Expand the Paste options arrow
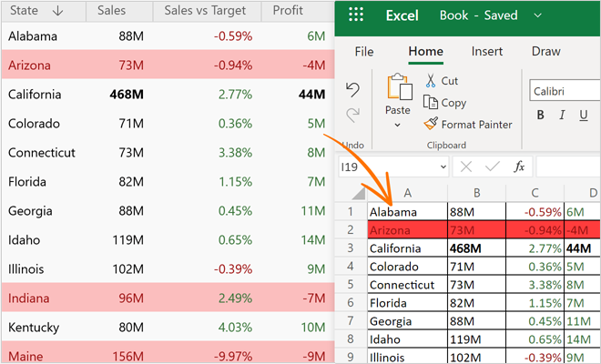This screenshot has width=601, height=364. click(x=398, y=125)
